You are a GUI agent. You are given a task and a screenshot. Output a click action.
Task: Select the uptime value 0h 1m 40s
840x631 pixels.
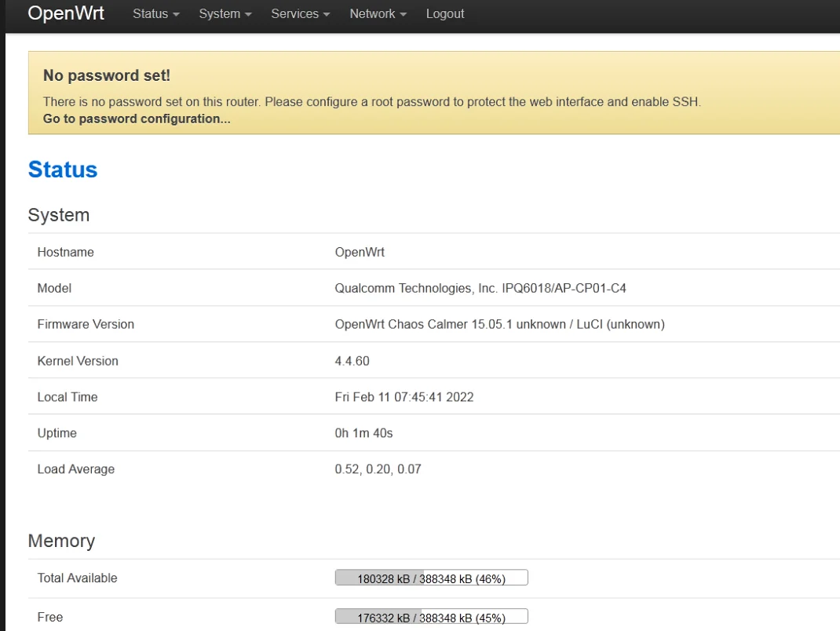click(363, 432)
